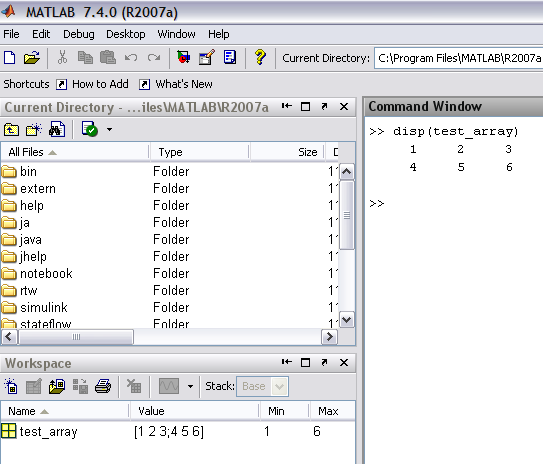Screen dimensions: 543x464
Task: Open the plot type dropdown arrow
Action: pyautogui.click(x=190, y=386)
